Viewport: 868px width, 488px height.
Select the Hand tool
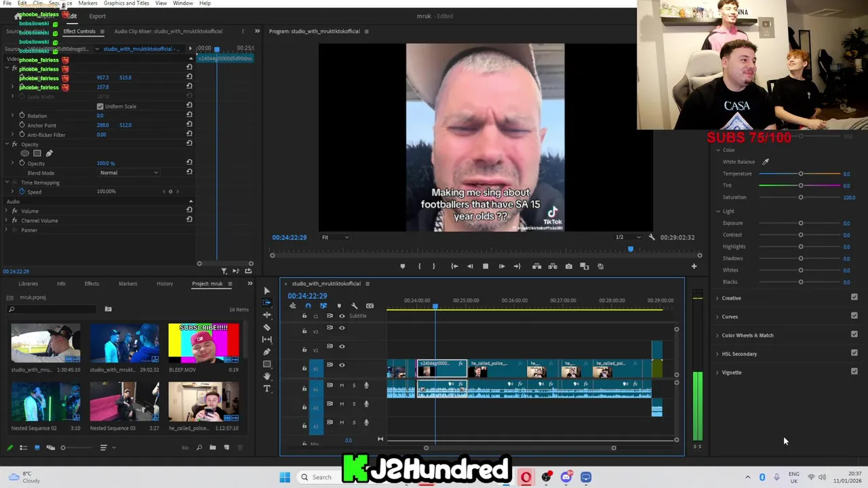point(267,376)
